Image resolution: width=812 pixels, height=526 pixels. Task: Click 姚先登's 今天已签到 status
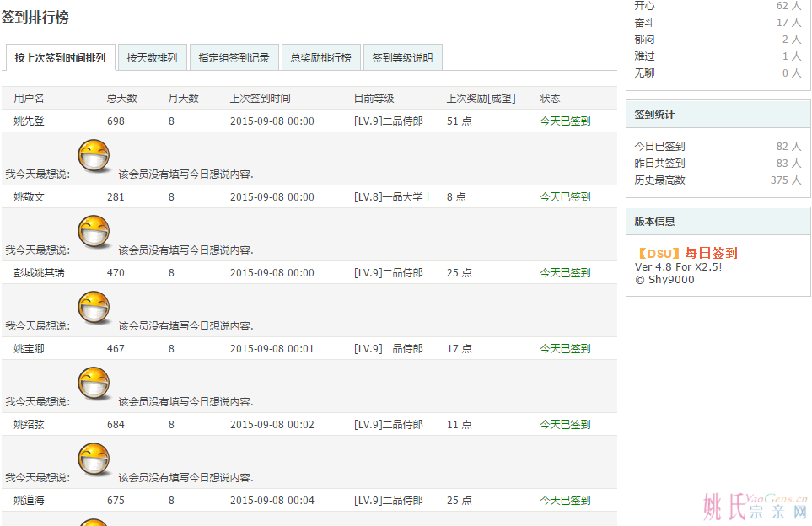click(x=565, y=121)
